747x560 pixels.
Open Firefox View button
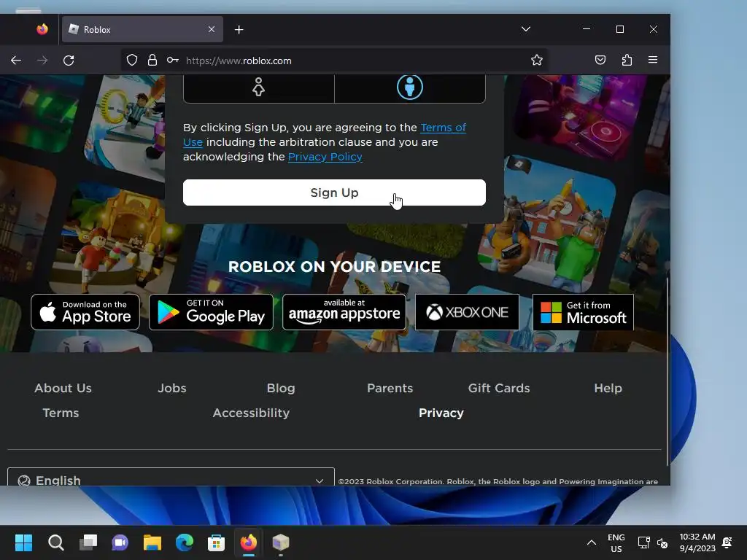42,29
